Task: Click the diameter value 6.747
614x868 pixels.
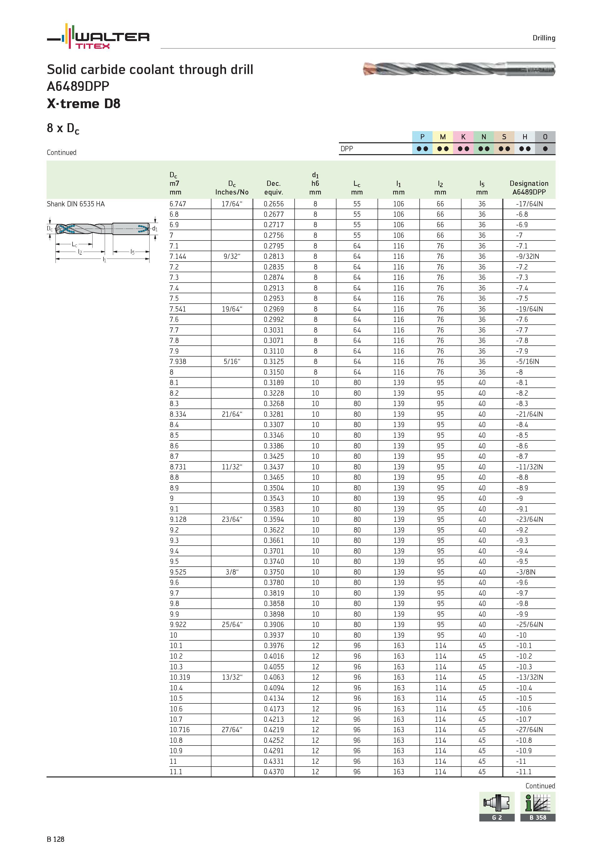Action: (x=178, y=204)
